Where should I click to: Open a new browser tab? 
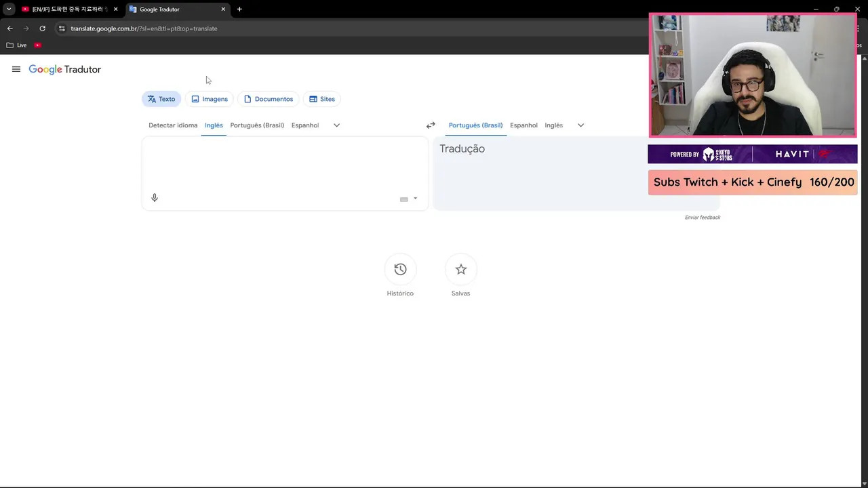(239, 9)
